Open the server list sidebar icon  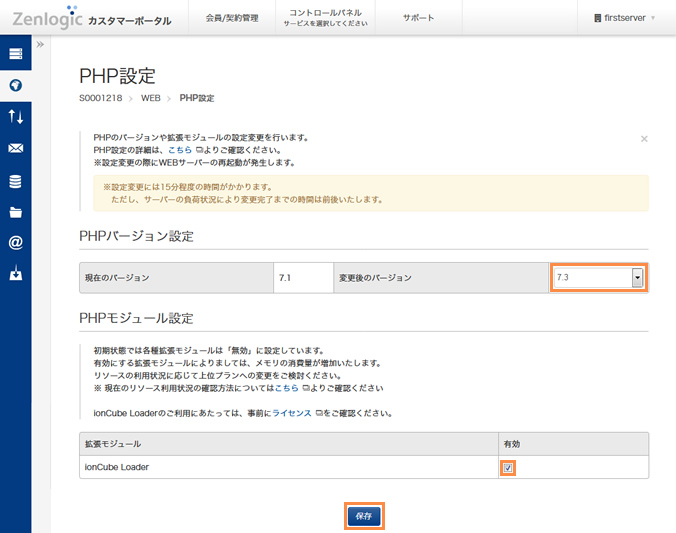pyautogui.click(x=16, y=53)
